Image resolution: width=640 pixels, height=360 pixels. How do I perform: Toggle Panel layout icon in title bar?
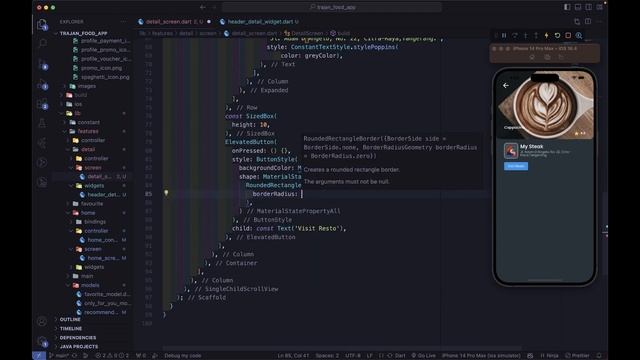click(578, 7)
